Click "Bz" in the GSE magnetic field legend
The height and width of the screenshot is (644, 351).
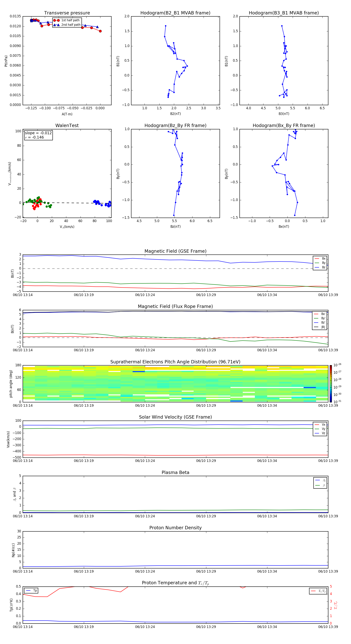[x=324, y=268]
